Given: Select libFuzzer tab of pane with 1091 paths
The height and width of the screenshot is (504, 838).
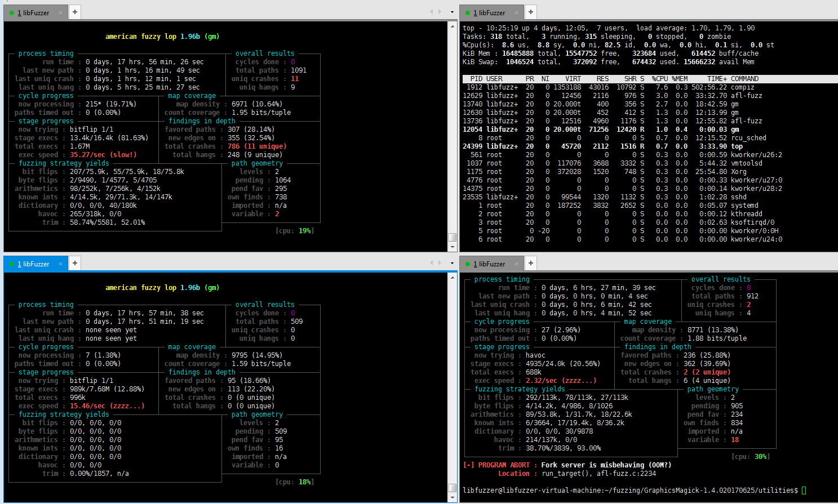Looking at the screenshot, I should [36, 12].
